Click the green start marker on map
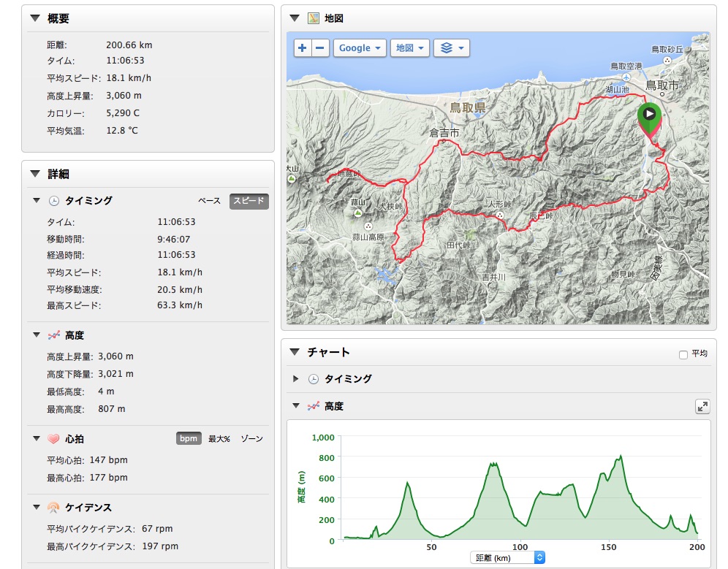Viewport: 728px width, 569px height. (x=648, y=115)
